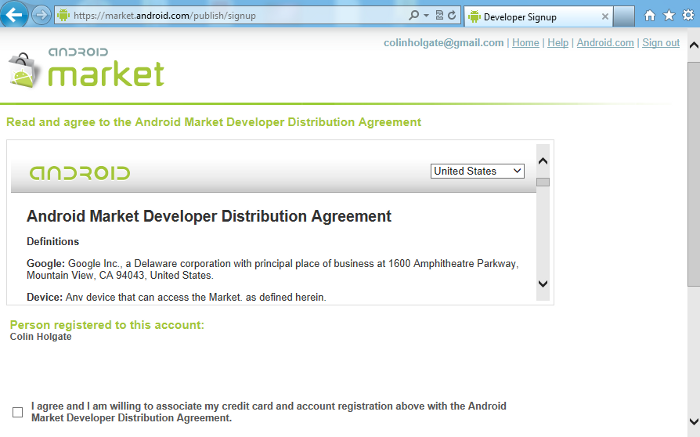Click page scrollbar up arrow
Screen dimensions: 700x437
(x=694, y=45)
